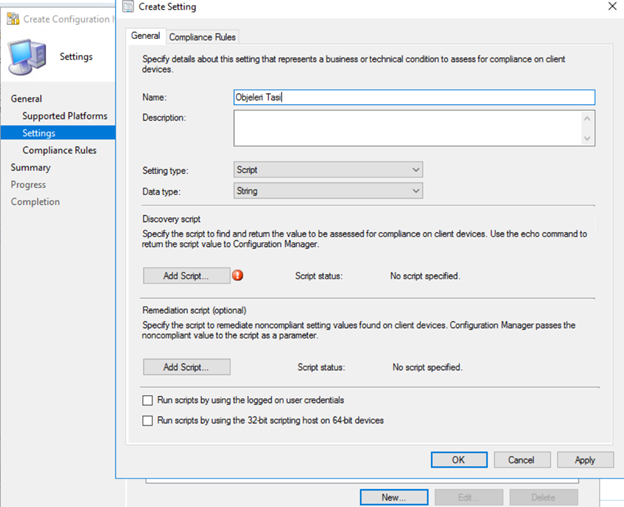Screen dimensions: 624x507
Task: Click the Name input field
Action: [414, 98]
